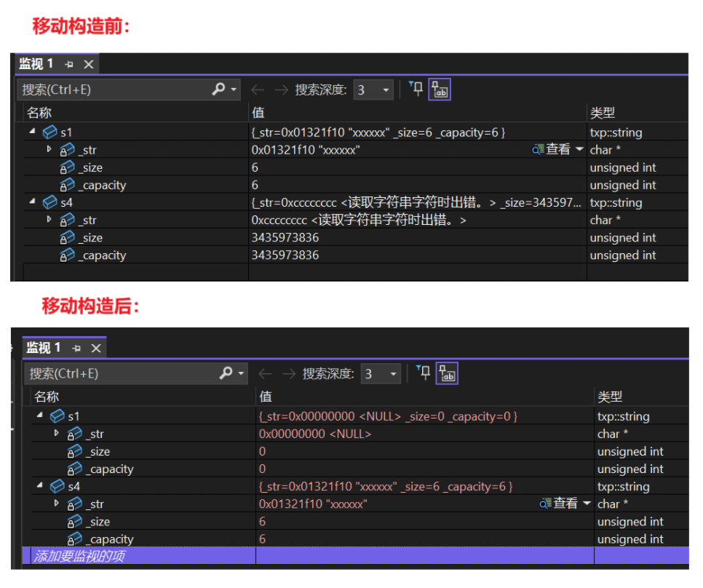Click s4 object cube icon in bottom watch window
The image size is (703, 588).
click(57, 486)
